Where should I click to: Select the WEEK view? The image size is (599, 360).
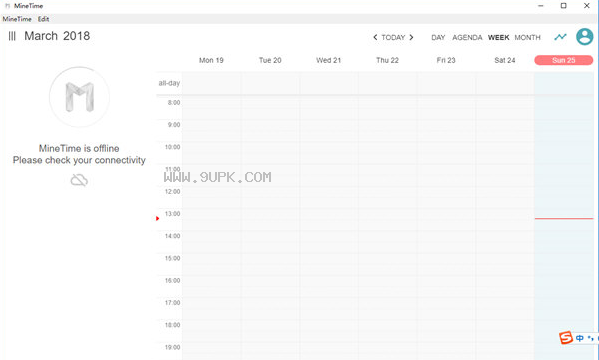point(499,37)
